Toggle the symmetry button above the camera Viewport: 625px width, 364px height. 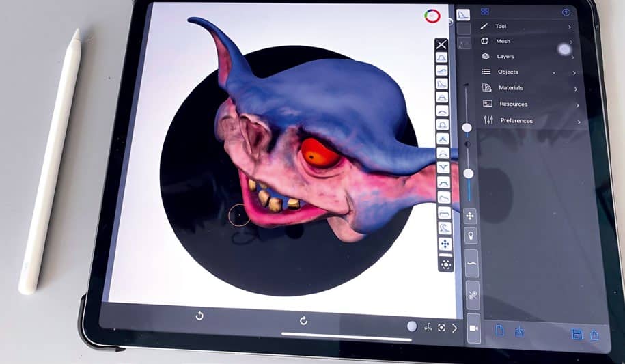pos(473,296)
